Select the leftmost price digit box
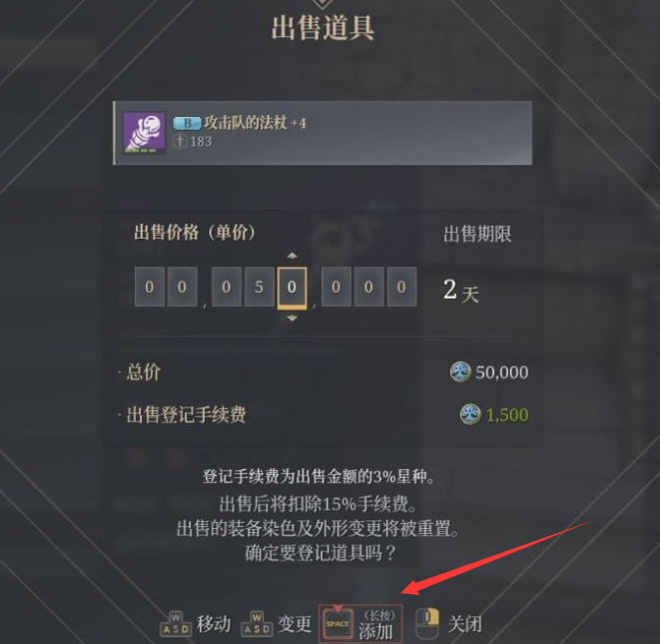This screenshot has height=644, width=660. (x=150, y=287)
